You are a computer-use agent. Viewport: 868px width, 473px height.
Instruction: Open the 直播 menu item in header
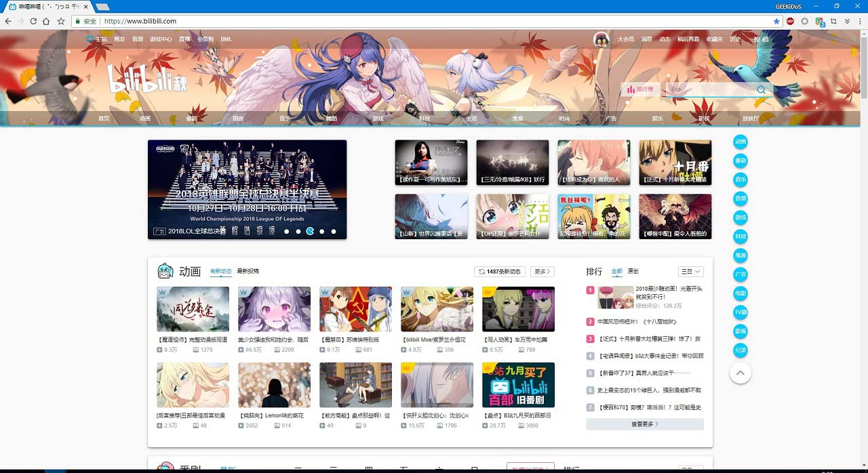183,39
